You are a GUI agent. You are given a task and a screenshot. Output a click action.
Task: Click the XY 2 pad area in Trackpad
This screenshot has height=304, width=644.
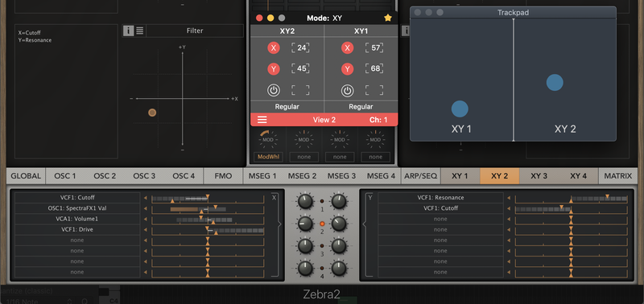coord(565,80)
